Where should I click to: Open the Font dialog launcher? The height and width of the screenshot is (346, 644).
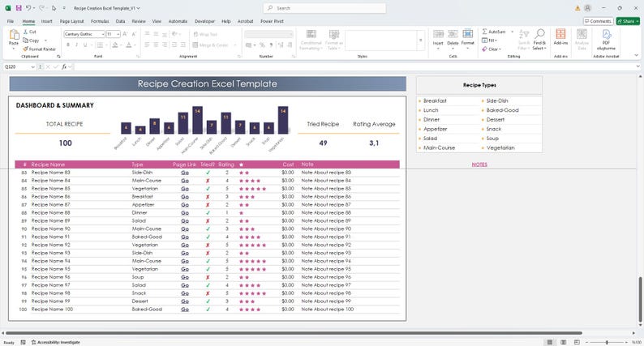(139, 57)
